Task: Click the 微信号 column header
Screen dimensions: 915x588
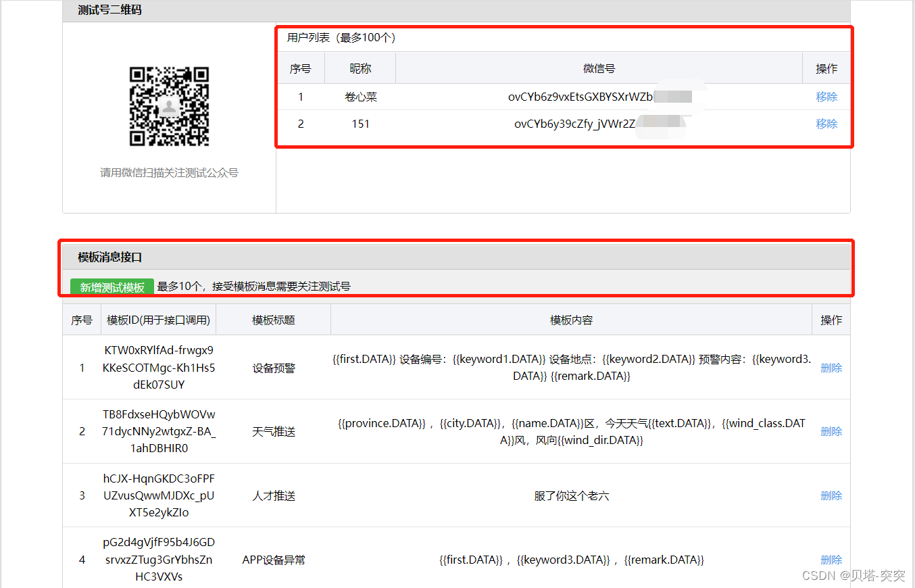Action: [x=599, y=68]
